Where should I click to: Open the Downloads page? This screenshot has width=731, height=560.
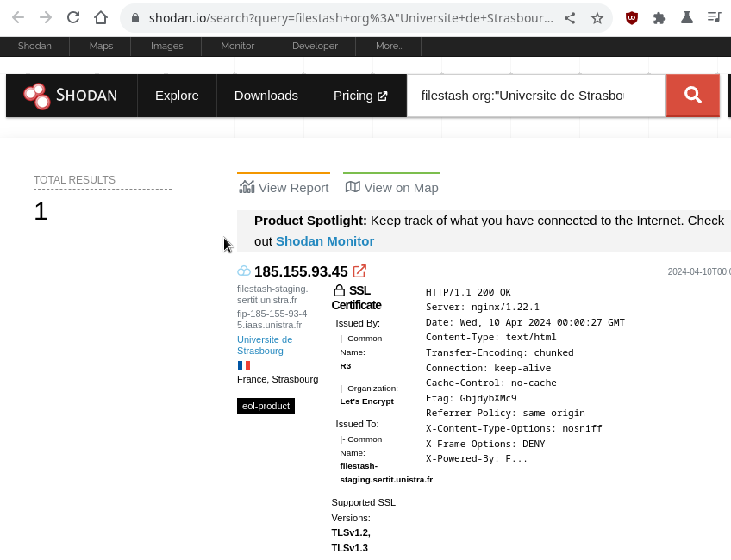(x=266, y=96)
